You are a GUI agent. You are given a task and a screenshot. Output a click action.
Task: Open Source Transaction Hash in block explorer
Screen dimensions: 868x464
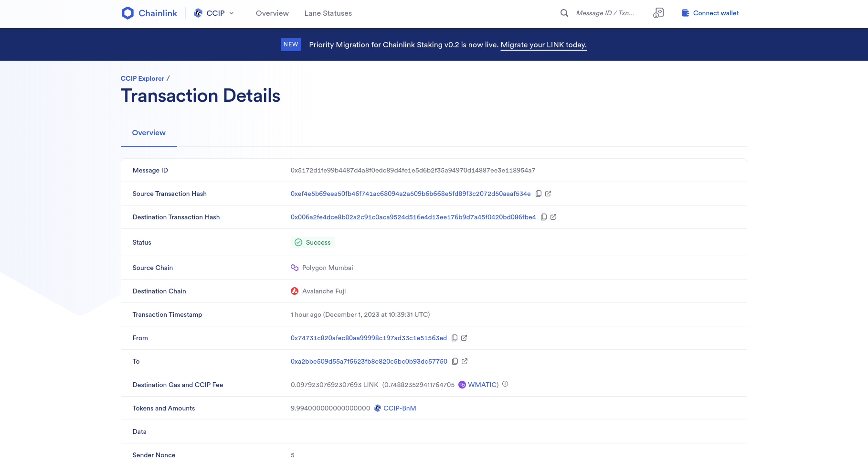[x=548, y=194]
